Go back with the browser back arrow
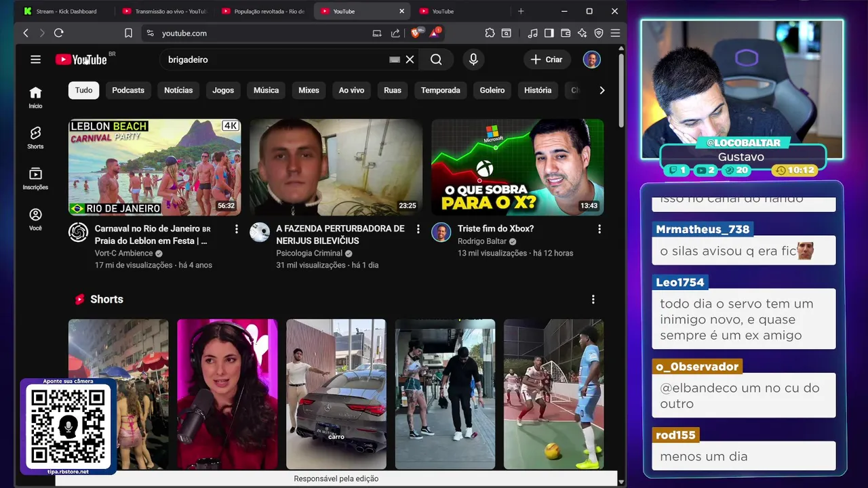Image resolution: width=868 pixels, height=488 pixels. pyautogui.click(x=26, y=33)
